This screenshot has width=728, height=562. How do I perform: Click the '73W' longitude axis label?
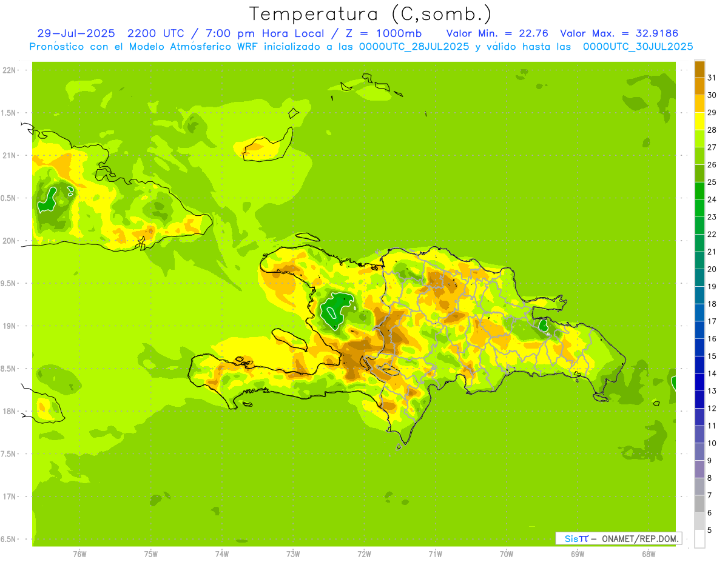pyautogui.click(x=292, y=554)
